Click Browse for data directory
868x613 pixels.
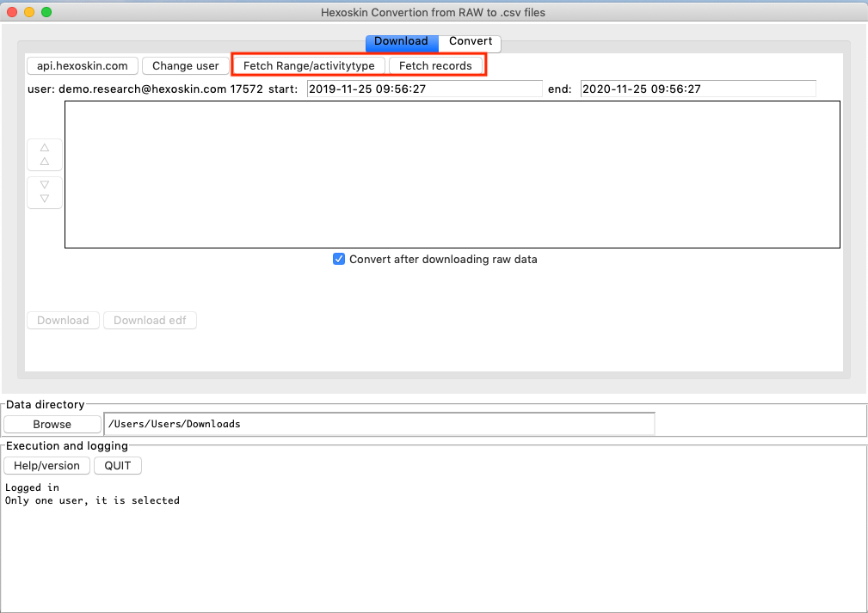tap(52, 425)
